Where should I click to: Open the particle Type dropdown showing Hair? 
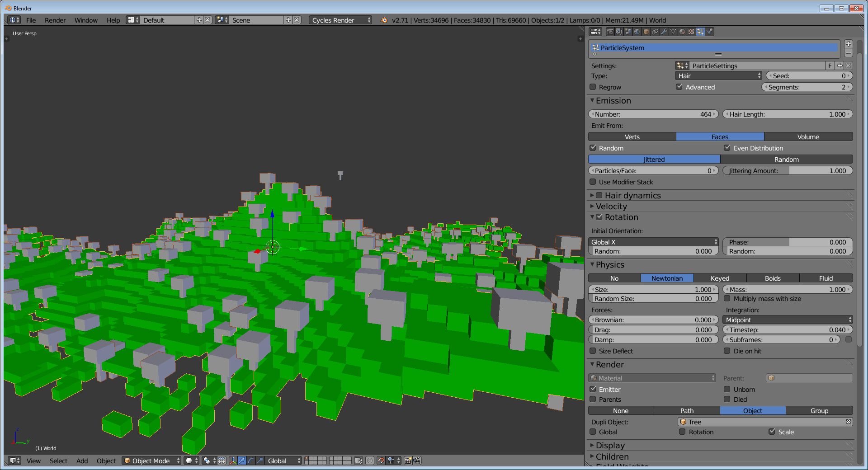(718, 75)
